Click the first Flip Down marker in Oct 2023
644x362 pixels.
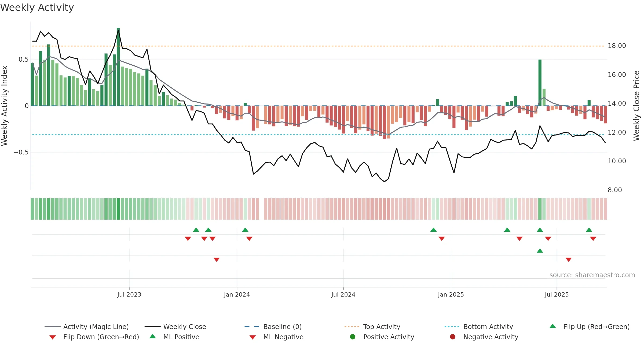[188, 239]
